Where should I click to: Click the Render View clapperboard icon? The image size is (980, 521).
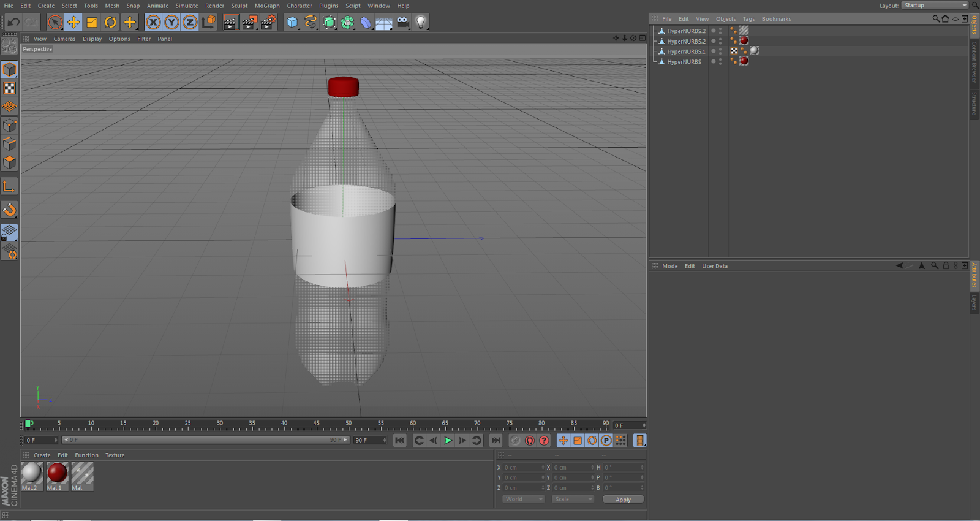click(x=230, y=23)
